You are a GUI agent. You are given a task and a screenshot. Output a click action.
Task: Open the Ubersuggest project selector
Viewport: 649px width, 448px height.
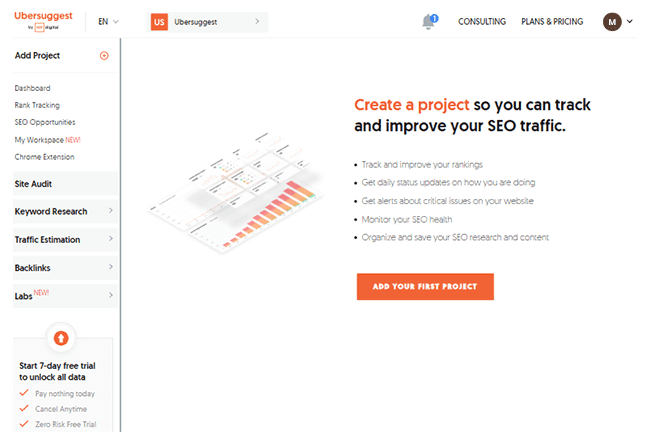click(207, 22)
